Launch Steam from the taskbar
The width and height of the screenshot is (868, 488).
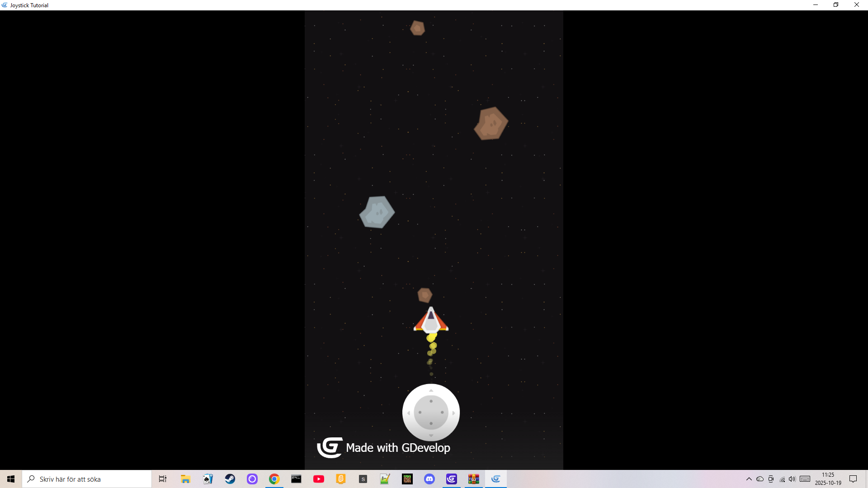[230, 479]
